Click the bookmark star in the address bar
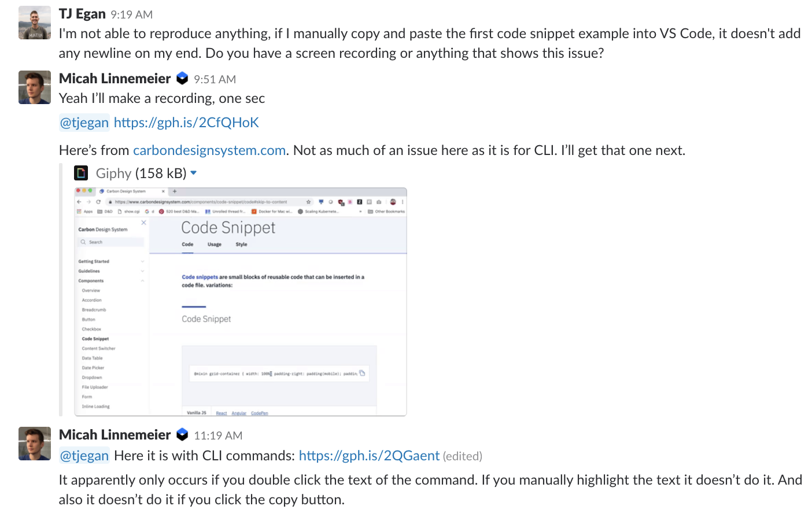Image resolution: width=812 pixels, height=517 pixels. click(309, 202)
